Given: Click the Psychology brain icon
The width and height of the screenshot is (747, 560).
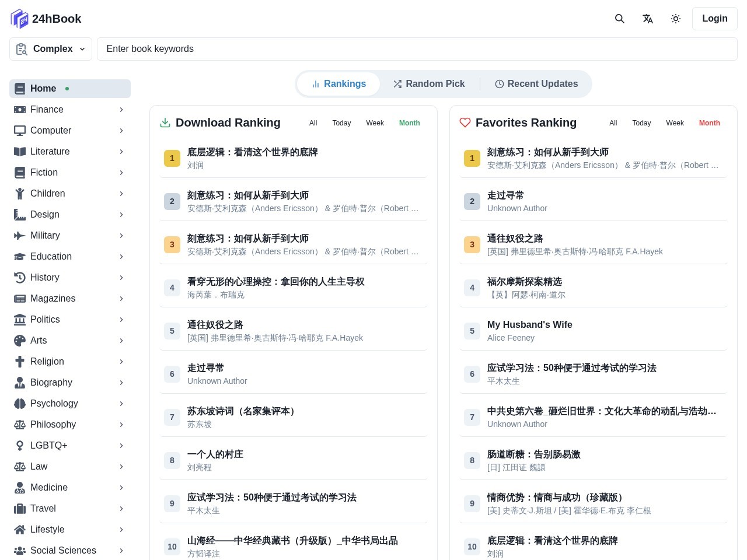Looking at the screenshot, I should click(20, 404).
